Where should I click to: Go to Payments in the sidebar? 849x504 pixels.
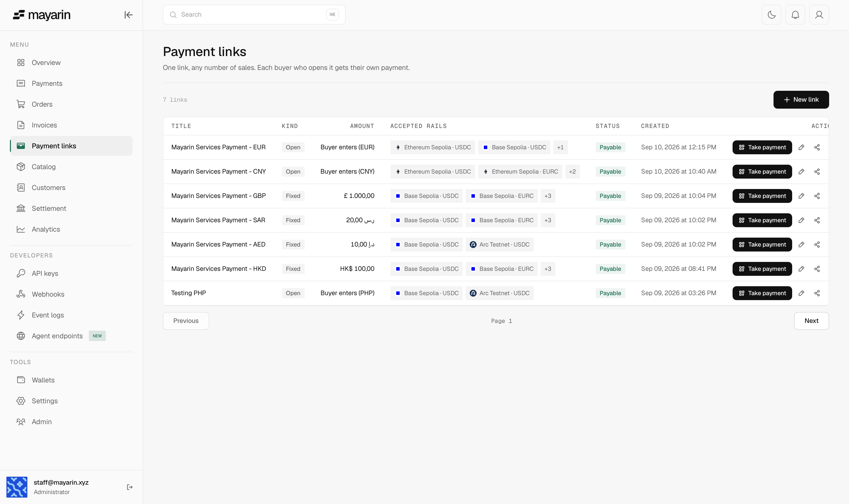[x=71, y=84]
